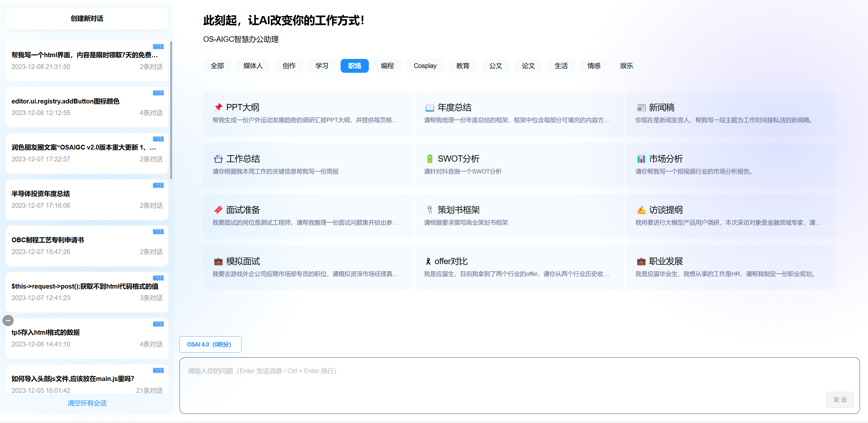Screen dimensions: 868x423
Task: Click the open book icon beside 年度总结
Action: tap(430, 108)
